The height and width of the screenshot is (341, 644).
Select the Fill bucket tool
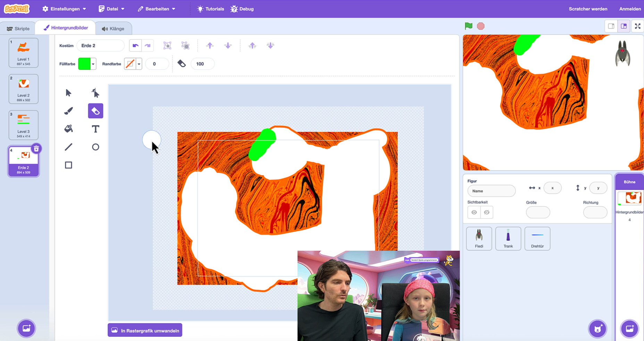coord(68,129)
